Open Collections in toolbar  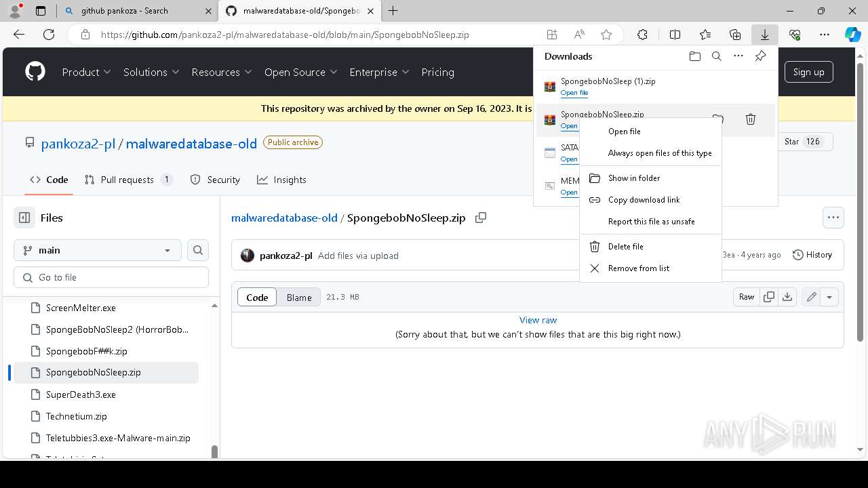pyautogui.click(x=735, y=35)
